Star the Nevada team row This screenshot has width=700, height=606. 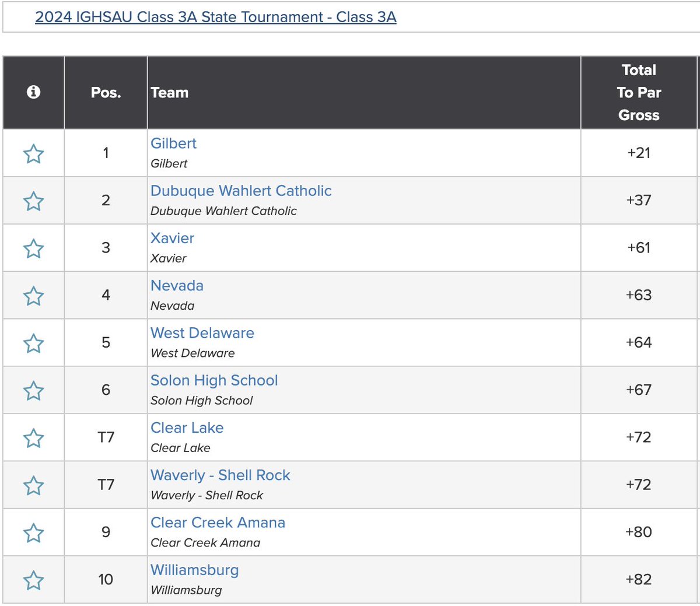(33, 295)
